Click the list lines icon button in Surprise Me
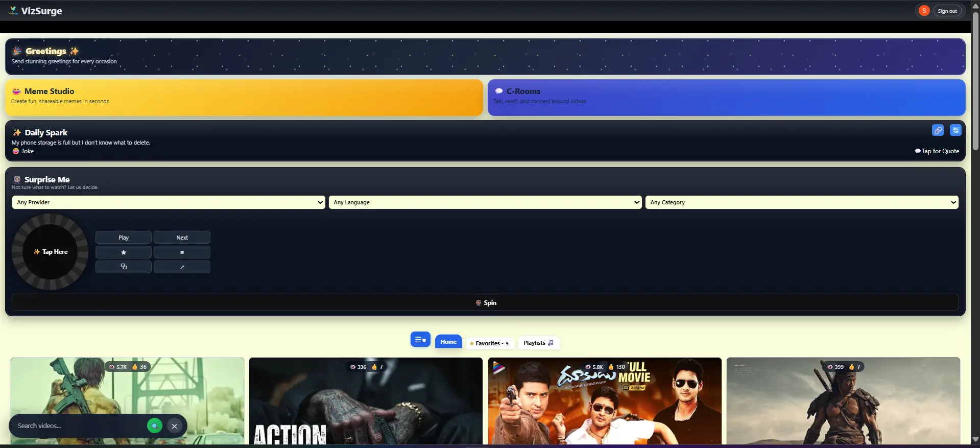 pyautogui.click(x=182, y=252)
